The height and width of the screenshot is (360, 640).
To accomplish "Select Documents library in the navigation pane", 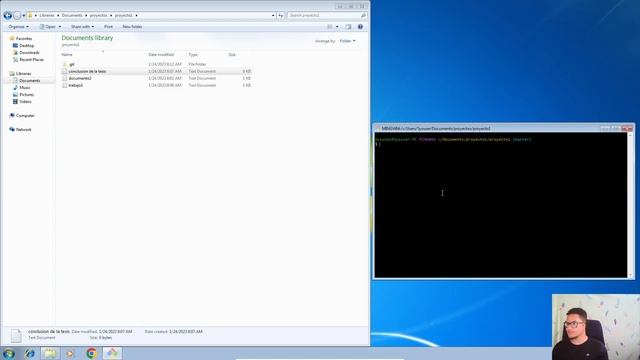I will click(30, 80).
